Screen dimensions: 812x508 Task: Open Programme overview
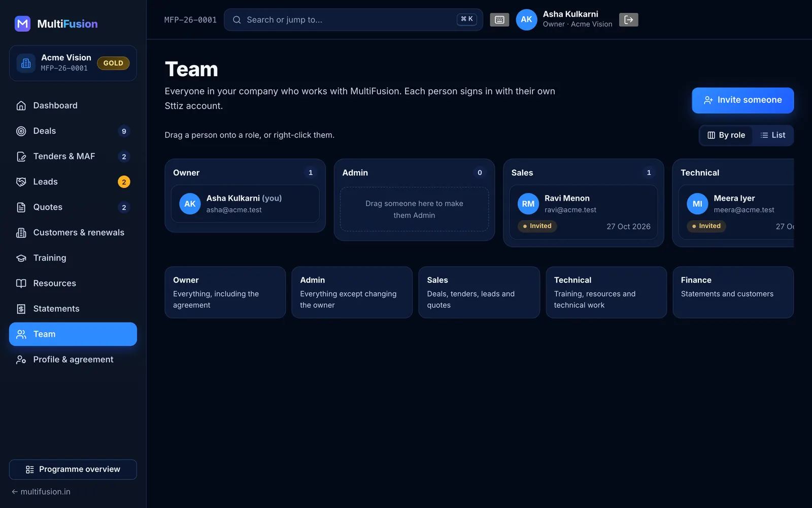click(73, 469)
